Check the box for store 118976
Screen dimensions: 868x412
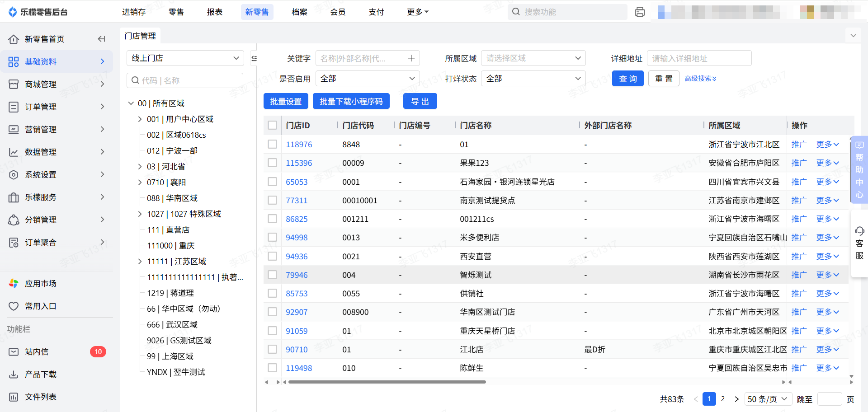coord(272,145)
